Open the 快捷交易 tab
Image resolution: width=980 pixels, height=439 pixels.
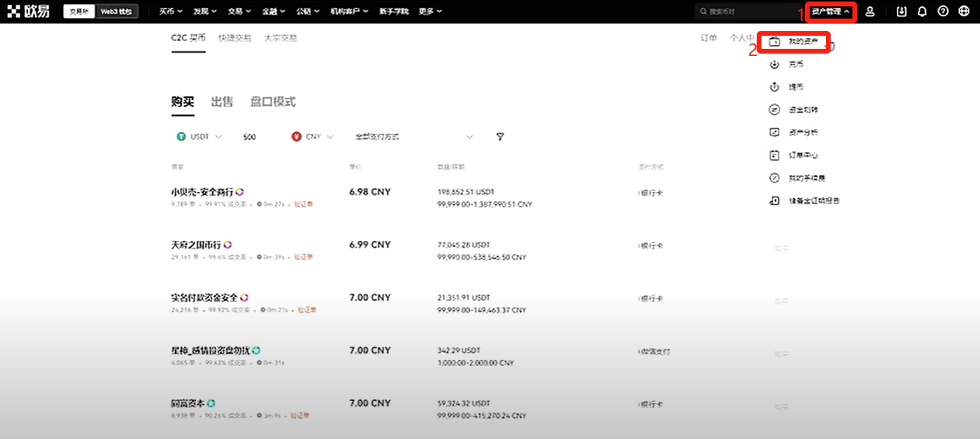[x=235, y=37]
